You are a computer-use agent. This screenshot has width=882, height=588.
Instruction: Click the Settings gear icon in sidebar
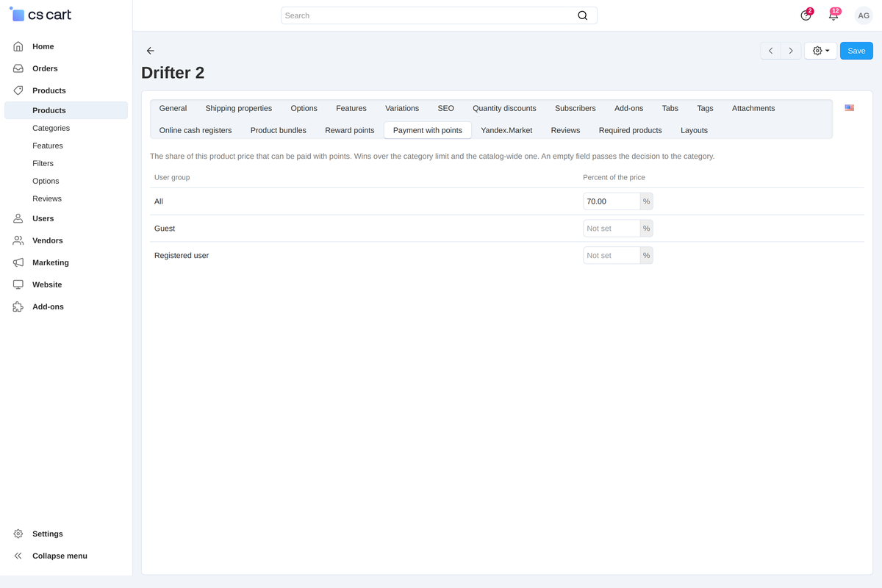coord(18,534)
